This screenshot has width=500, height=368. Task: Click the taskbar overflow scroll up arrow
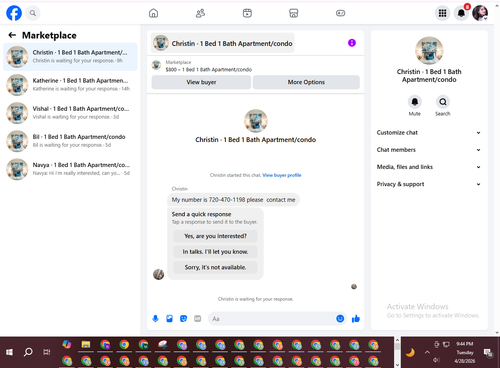click(397, 340)
